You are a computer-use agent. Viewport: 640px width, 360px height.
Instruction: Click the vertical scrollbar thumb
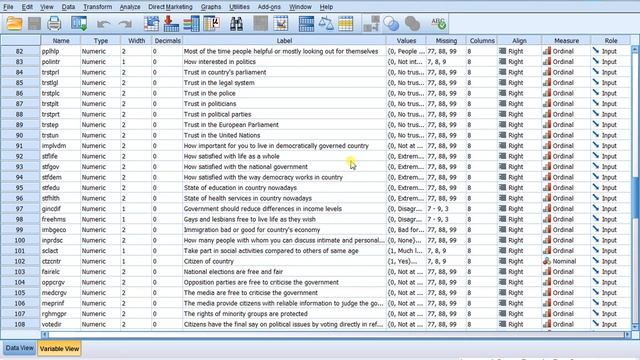click(635, 198)
